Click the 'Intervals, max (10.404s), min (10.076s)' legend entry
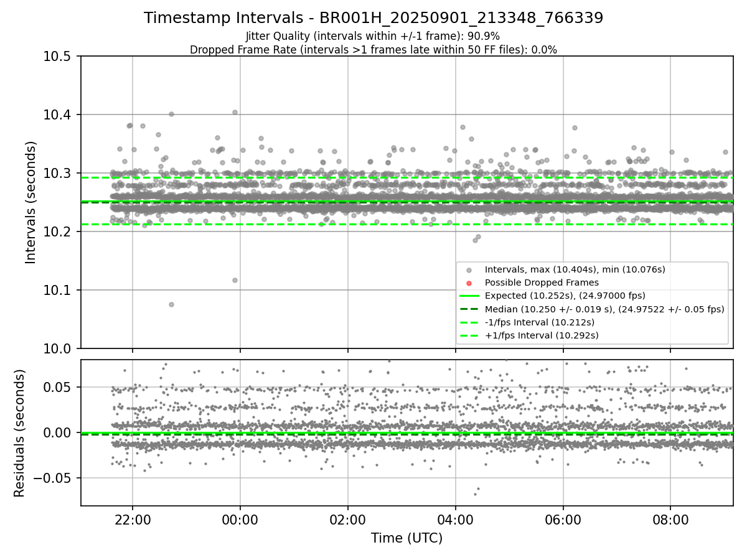This screenshot has height=560, width=747. tap(575, 269)
